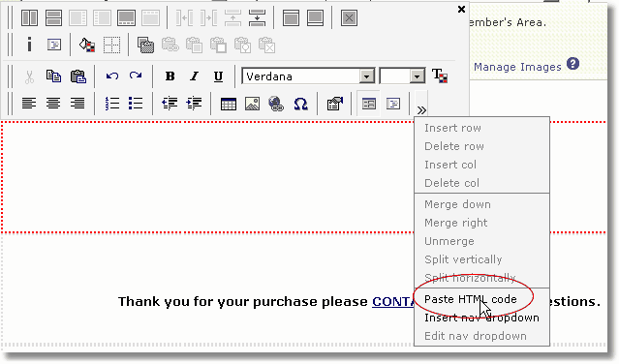The height and width of the screenshot is (364, 619).
Task: Open the Verdana font dropdown
Action: 367,76
